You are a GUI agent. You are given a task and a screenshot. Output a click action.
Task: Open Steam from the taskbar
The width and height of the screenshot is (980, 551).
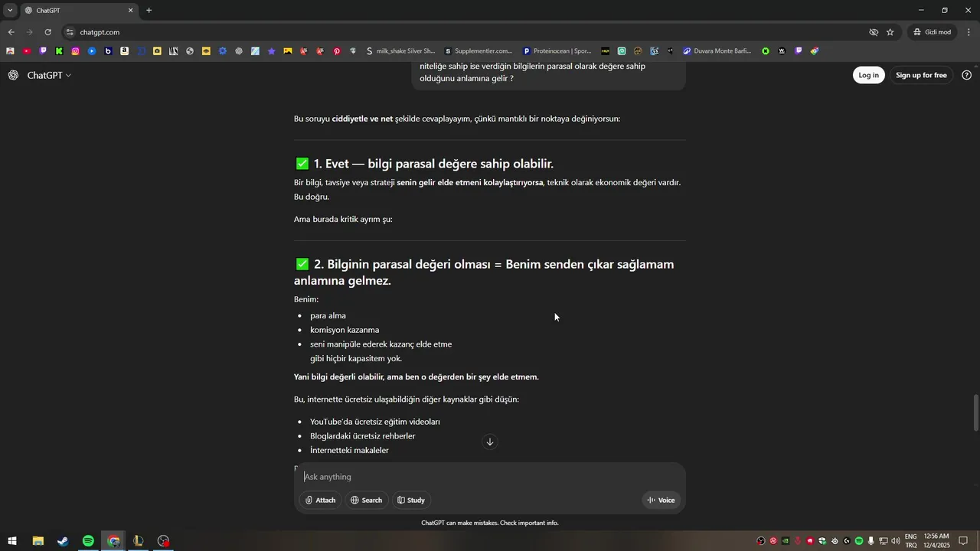pos(63,541)
